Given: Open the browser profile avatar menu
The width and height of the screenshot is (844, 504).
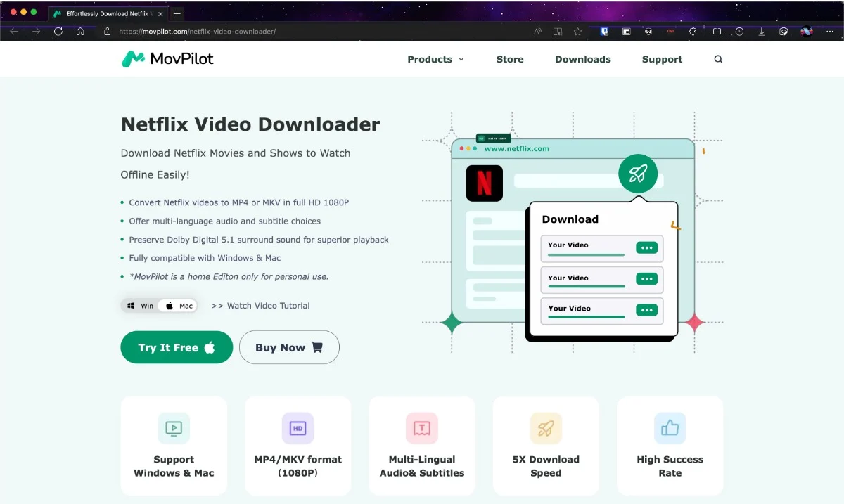Looking at the screenshot, I should pos(807,32).
